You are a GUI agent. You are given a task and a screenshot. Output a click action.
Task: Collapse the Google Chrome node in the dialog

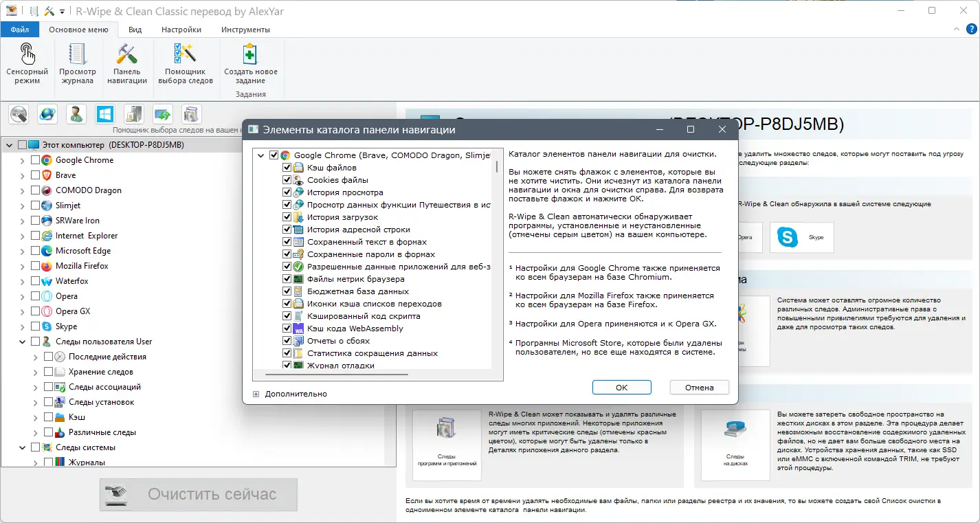pyautogui.click(x=261, y=155)
